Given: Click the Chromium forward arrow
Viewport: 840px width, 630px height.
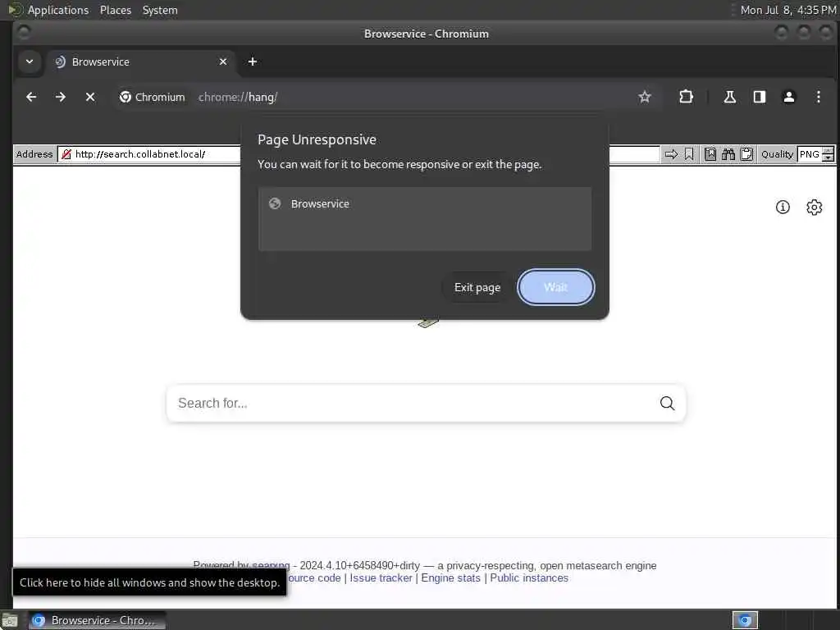Looking at the screenshot, I should pyautogui.click(x=61, y=97).
